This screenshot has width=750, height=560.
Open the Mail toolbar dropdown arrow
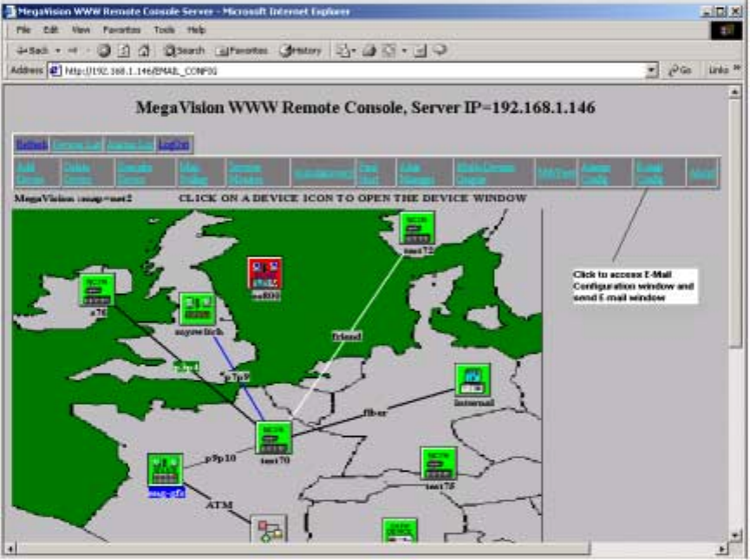point(354,50)
